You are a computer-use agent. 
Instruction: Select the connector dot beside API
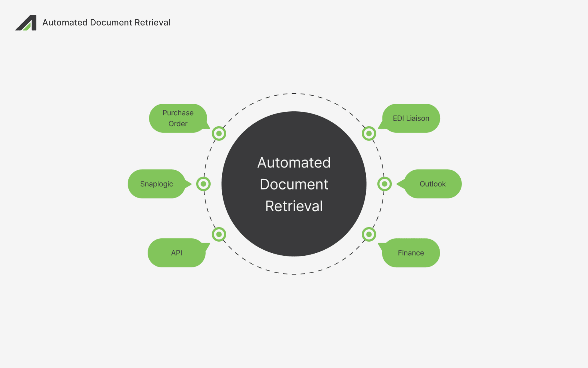pos(219,234)
